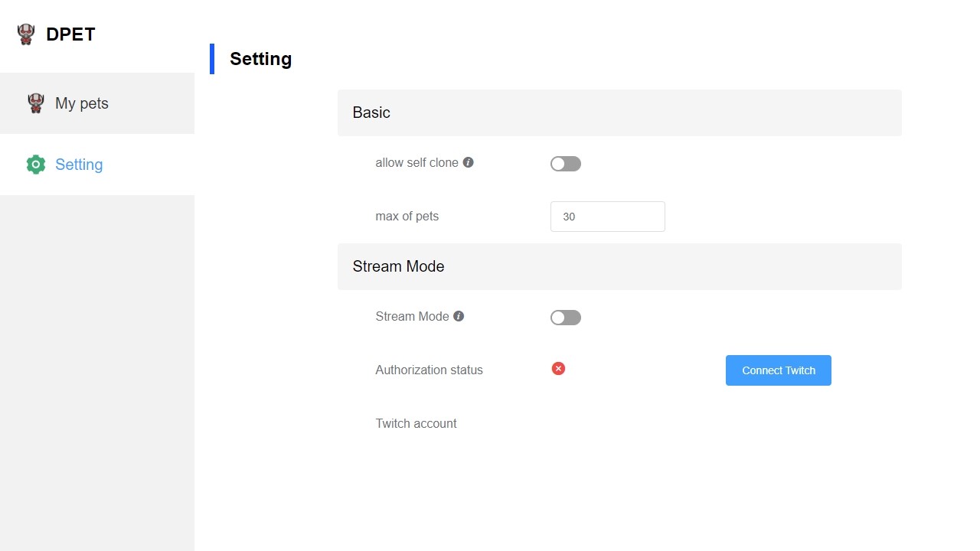
Task: Click the DPET mascot logo icon
Action: click(26, 34)
